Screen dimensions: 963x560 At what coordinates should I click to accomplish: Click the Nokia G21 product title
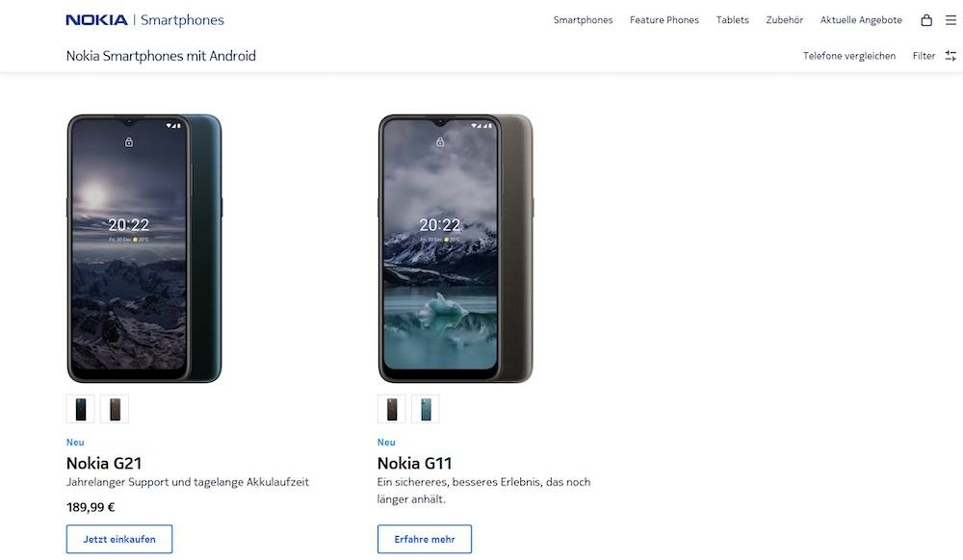(104, 464)
